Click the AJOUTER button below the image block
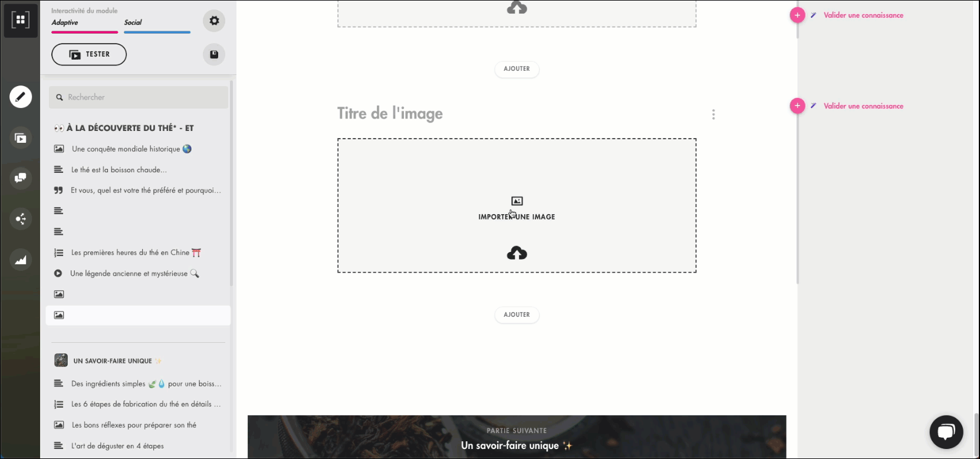 click(517, 314)
